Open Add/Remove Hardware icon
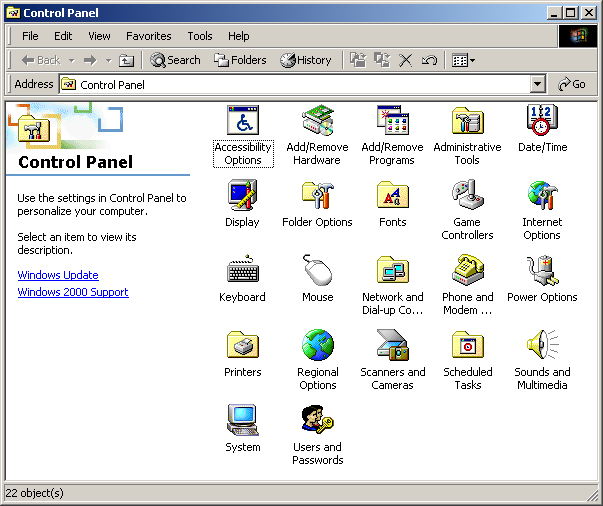 pyautogui.click(x=318, y=120)
